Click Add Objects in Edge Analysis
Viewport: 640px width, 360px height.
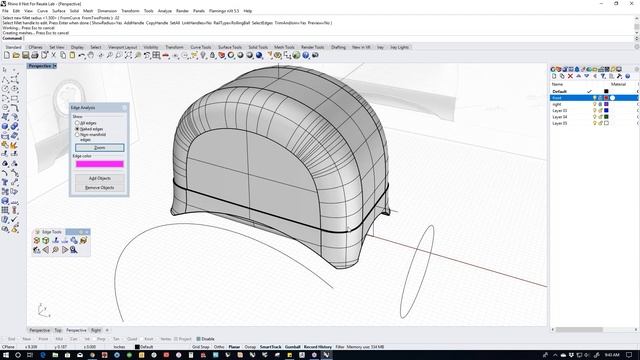tap(100, 178)
